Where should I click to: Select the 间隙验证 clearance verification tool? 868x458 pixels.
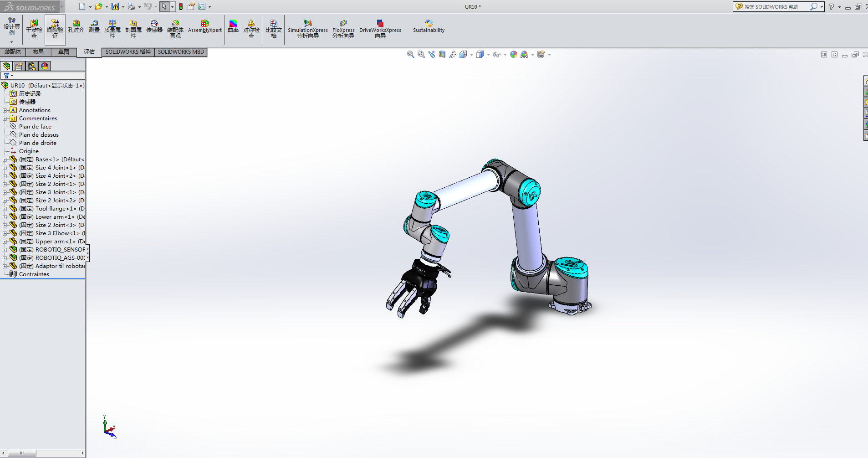[x=55, y=29]
